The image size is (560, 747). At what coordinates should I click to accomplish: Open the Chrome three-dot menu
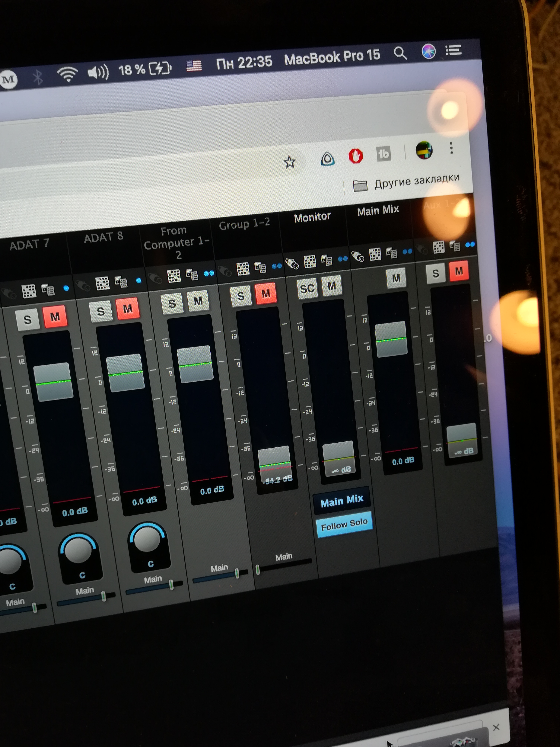pyautogui.click(x=451, y=148)
